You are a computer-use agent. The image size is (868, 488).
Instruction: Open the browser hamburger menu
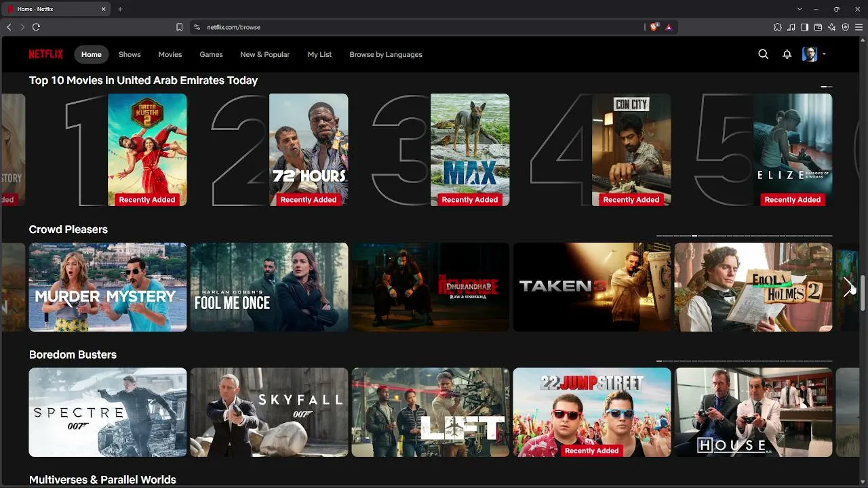pyautogui.click(x=859, y=27)
